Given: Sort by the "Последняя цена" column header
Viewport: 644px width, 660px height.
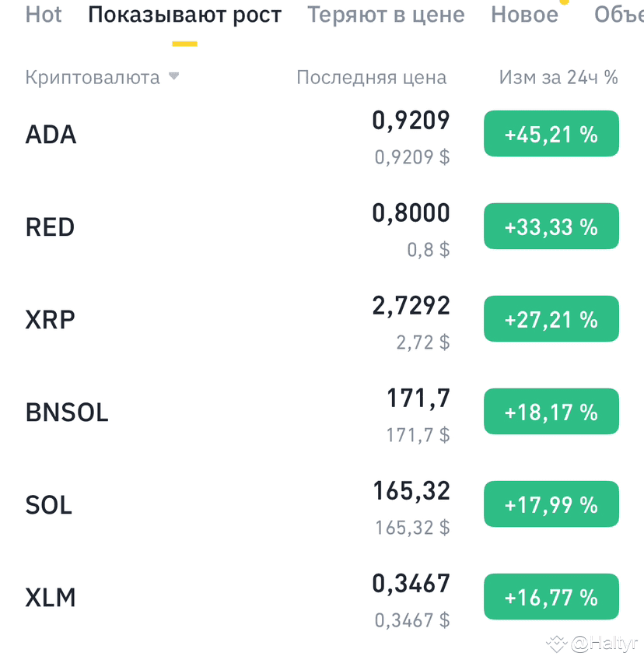Looking at the screenshot, I should tap(371, 77).
